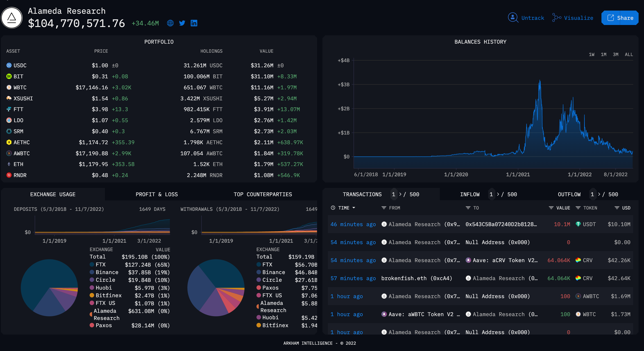This screenshot has height=351, width=644.
Task: Switch to the Top Counterparties tab
Action: pyautogui.click(x=263, y=194)
